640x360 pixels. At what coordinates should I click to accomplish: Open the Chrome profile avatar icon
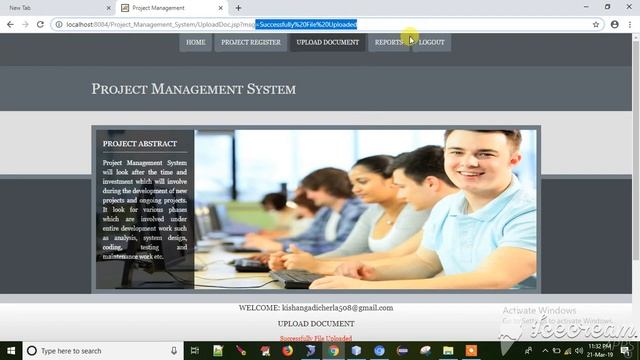(x=615, y=24)
